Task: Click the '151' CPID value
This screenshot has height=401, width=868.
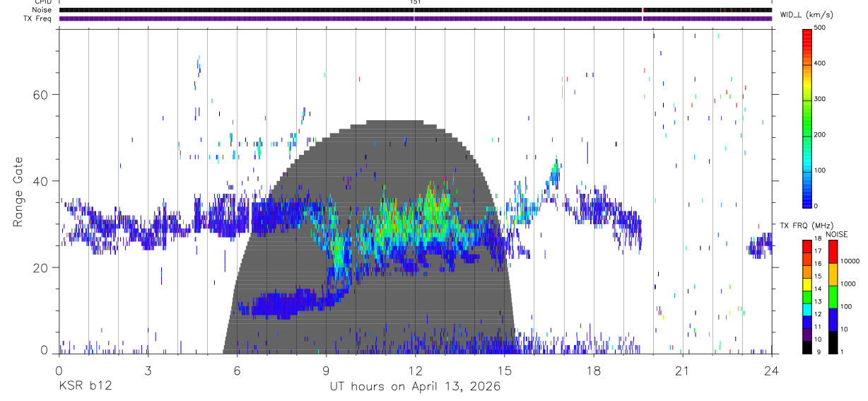Action: tap(415, 2)
